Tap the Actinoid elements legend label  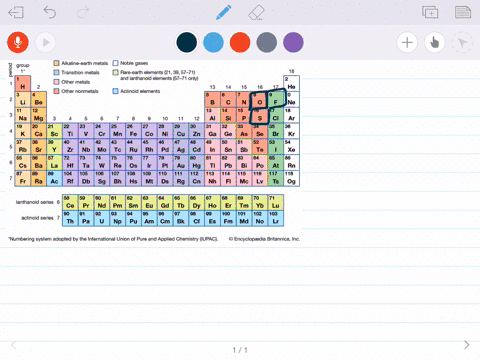click(x=140, y=91)
